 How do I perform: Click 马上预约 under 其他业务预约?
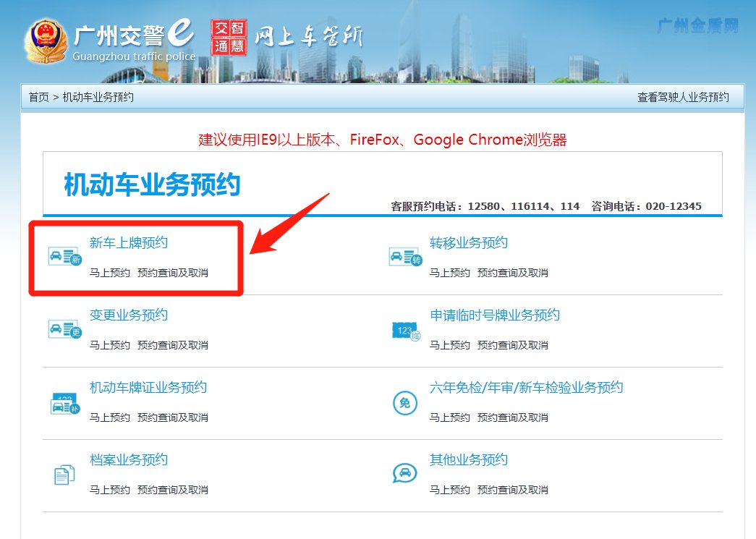click(x=449, y=490)
